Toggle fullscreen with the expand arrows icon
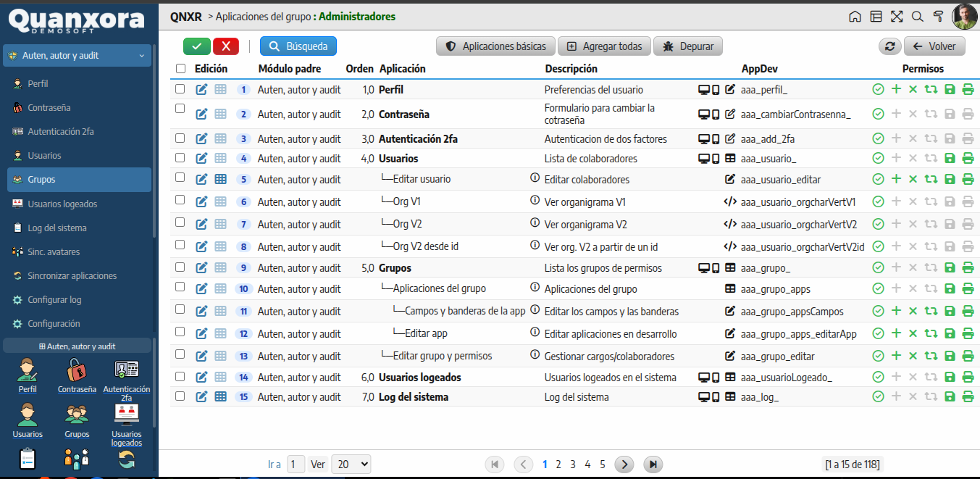 (x=897, y=17)
